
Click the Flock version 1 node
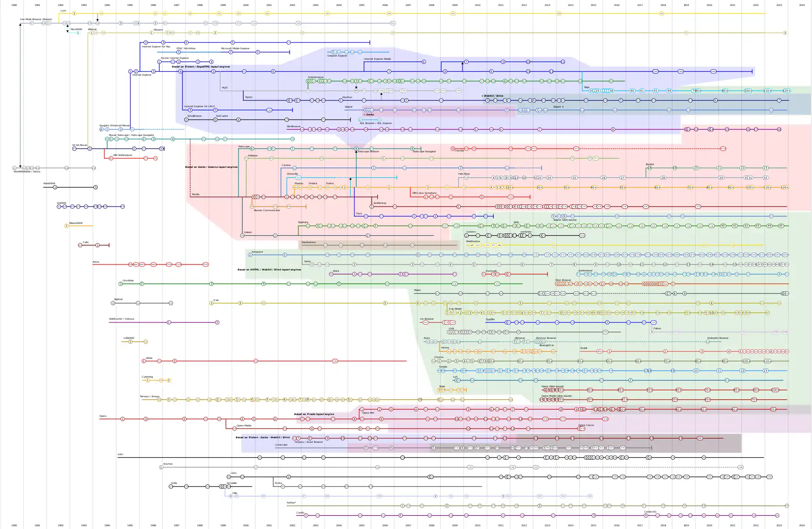point(414,216)
